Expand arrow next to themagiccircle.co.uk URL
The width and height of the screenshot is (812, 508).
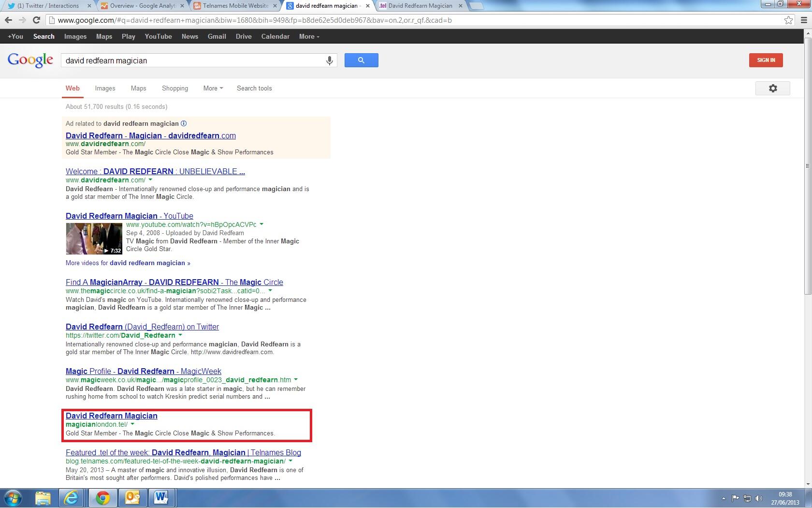[x=270, y=291]
